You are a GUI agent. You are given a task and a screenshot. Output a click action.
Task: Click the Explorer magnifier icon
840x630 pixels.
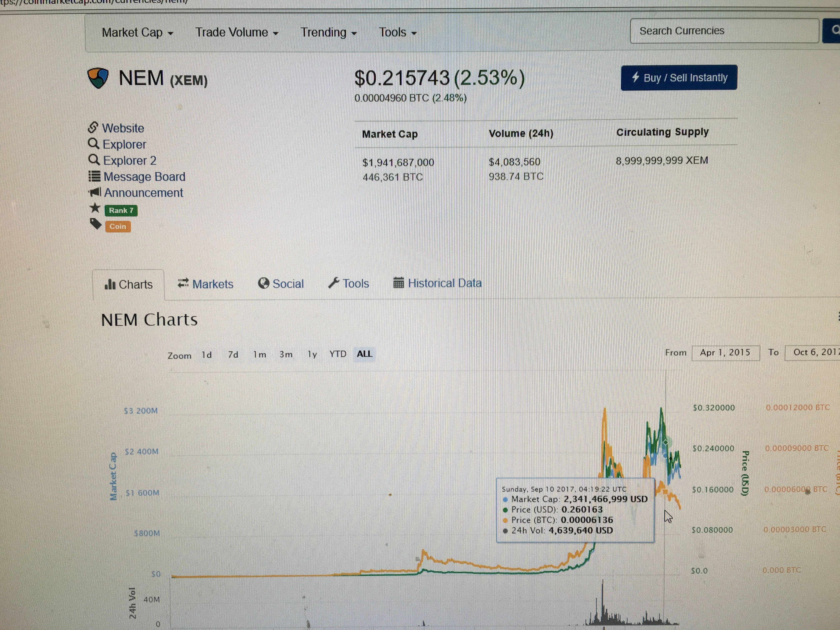93,144
